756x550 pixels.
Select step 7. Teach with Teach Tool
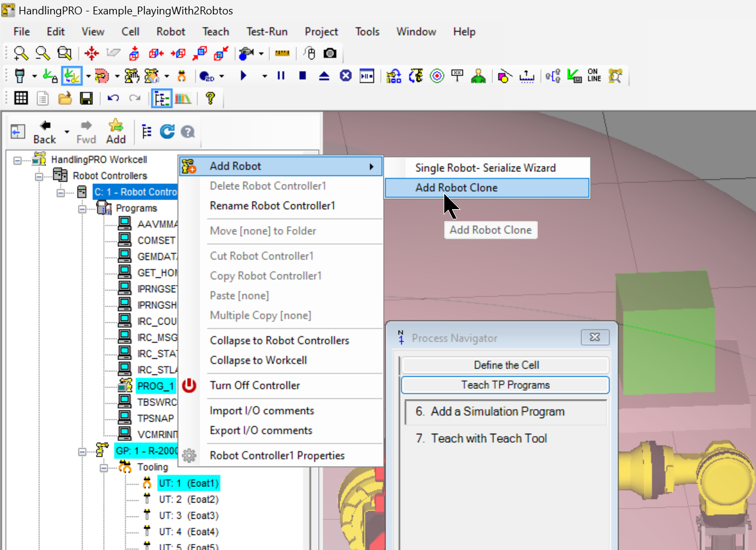[481, 439]
